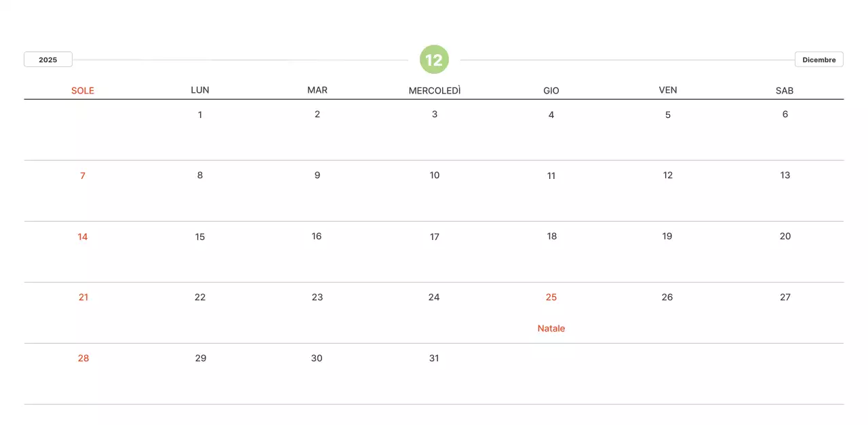This screenshot has height=425, width=868.
Task: Click the Natale holiday label
Action: coord(551,328)
